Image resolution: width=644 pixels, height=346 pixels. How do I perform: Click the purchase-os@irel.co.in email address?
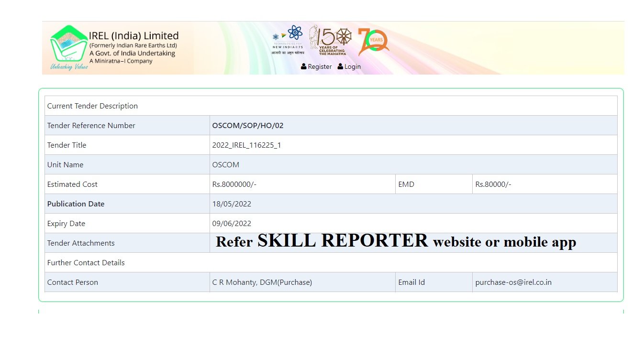(513, 282)
